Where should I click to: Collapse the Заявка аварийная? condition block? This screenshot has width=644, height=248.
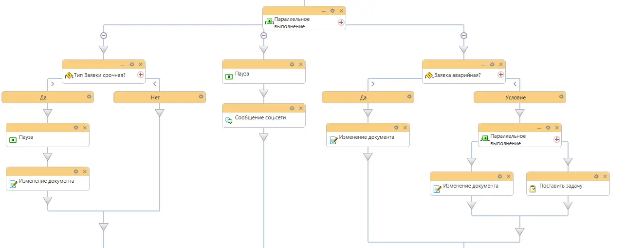click(x=483, y=64)
